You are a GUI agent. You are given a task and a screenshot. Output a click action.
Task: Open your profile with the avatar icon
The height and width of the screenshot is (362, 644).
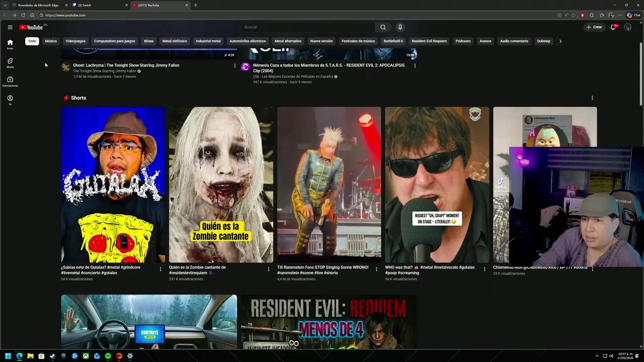(x=628, y=27)
